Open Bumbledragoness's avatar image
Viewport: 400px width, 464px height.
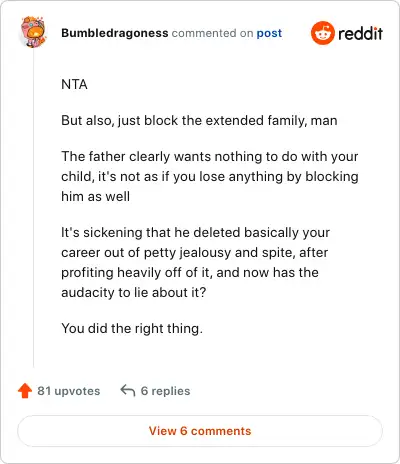click(33, 32)
